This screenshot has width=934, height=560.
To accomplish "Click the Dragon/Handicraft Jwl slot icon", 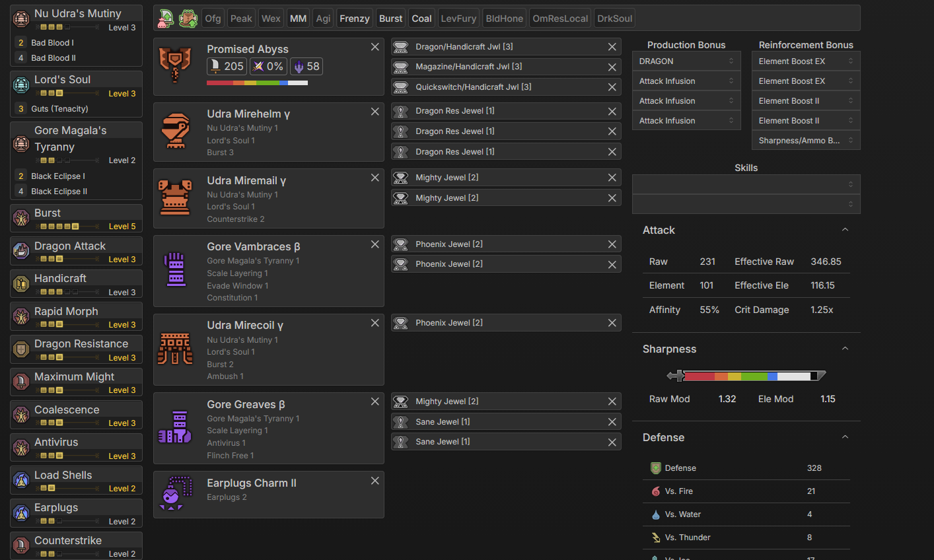I will 400,47.
